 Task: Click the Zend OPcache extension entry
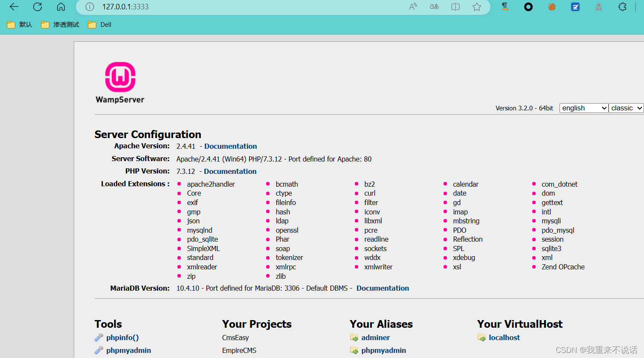[563, 267]
